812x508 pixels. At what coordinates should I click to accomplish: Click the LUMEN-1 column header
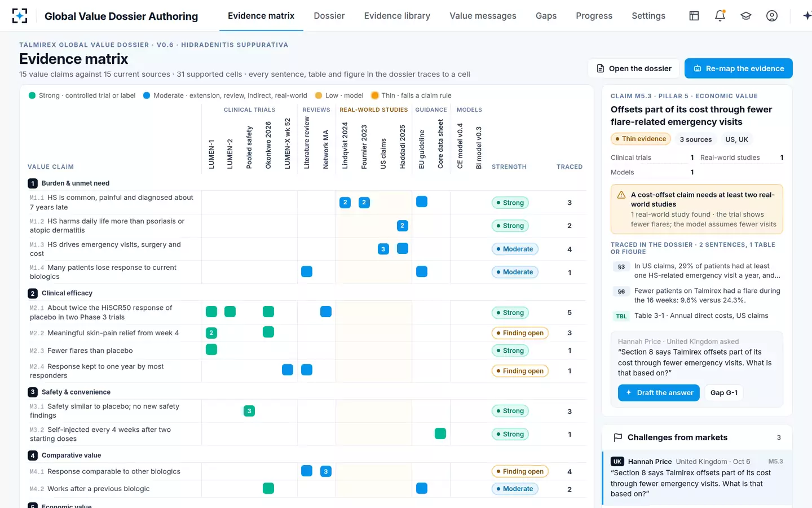[x=211, y=155]
